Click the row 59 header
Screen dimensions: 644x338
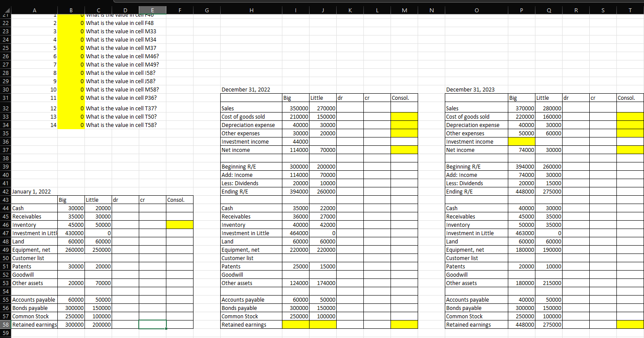point(6,333)
